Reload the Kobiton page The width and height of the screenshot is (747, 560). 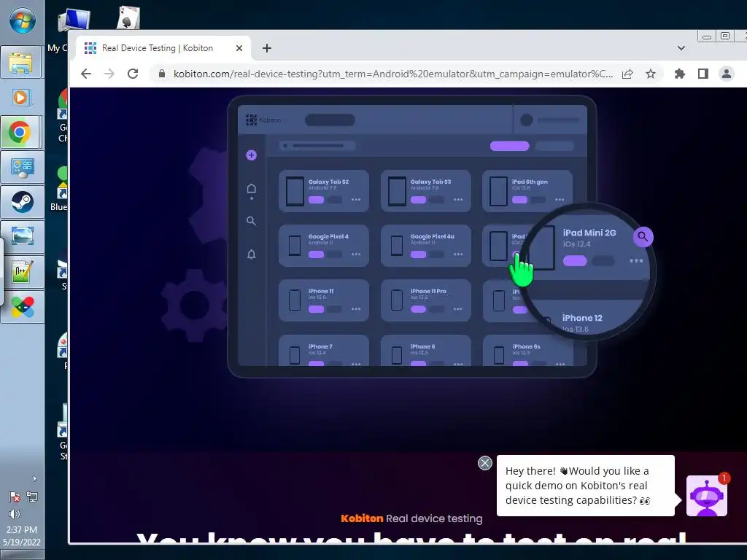[x=133, y=74]
